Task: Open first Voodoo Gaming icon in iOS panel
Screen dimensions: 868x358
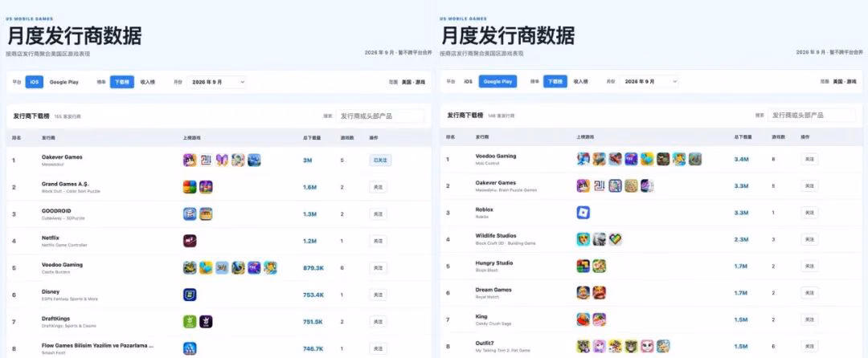Action: pos(190,268)
